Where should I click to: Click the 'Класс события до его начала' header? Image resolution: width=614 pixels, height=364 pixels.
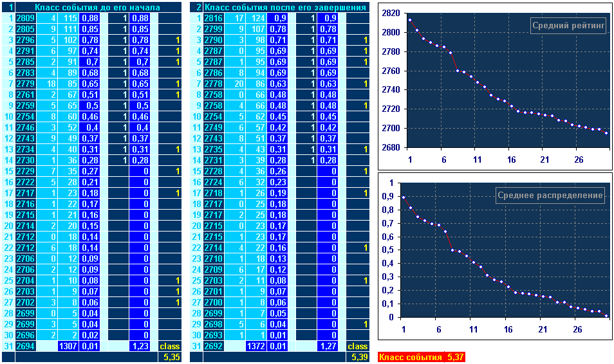(x=98, y=7)
